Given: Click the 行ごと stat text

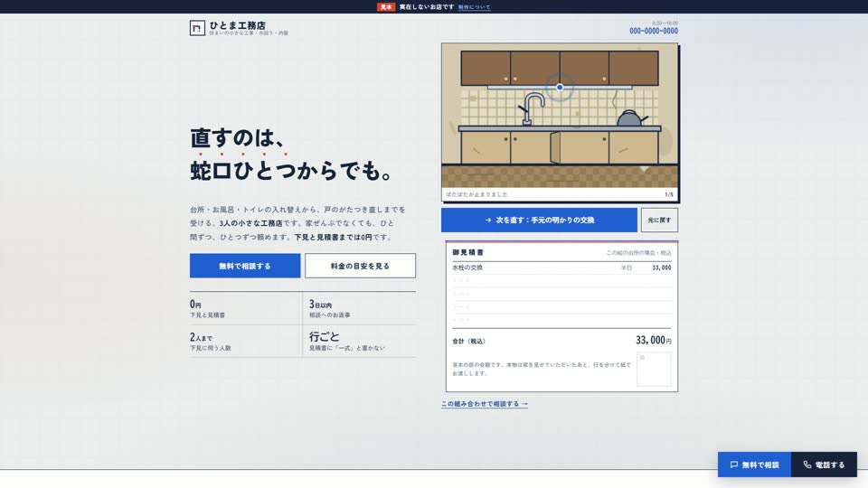Looking at the screenshot, I should tap(325, 336).
